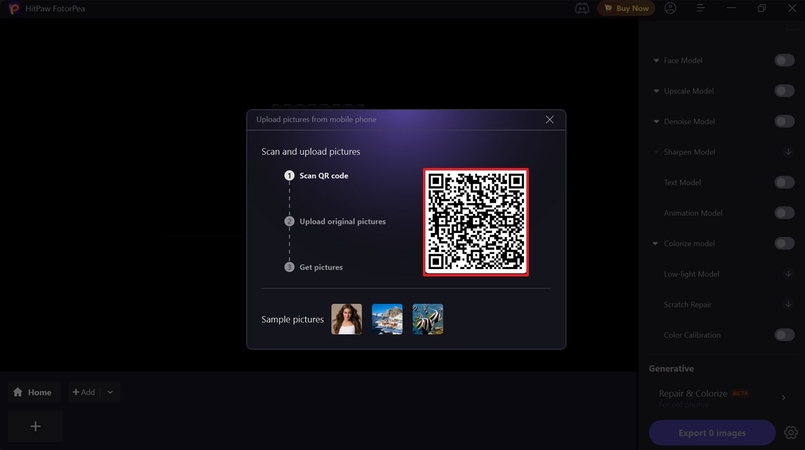The image size is (805, 450).
Task: Download the Sharpen Model
Action: pyautogui.click(x=788, y=152)
